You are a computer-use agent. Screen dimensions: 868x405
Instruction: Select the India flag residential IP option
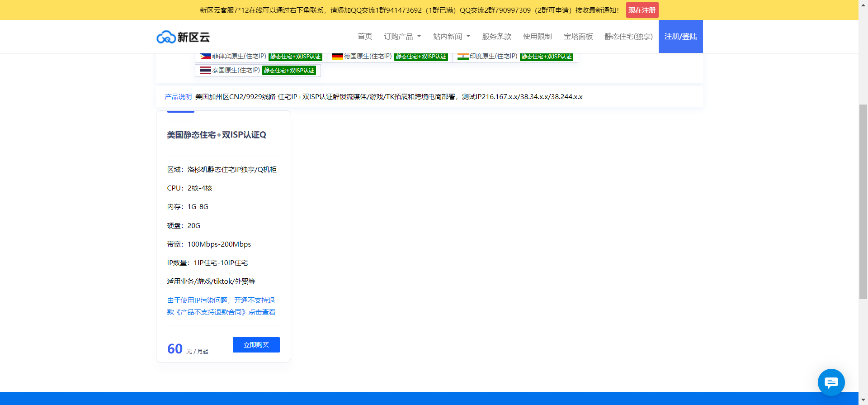coord(487,57)
